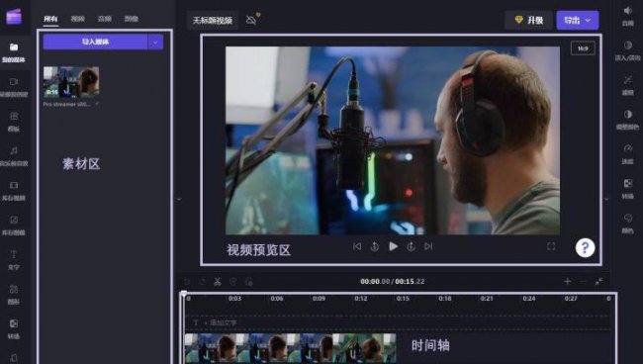Open the right-side Transition panel
643x364 pixels.
(628, 189)
